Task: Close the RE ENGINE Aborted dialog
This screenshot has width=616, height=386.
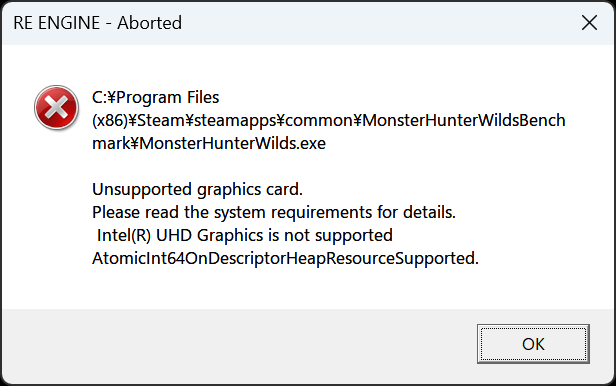Action: pyautogui.click(x=589, y=23)
